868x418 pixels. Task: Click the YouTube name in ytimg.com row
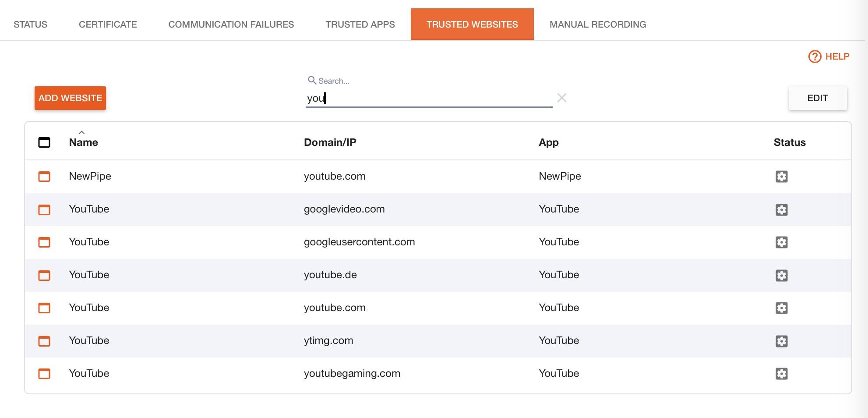click(x=89, y=340)
